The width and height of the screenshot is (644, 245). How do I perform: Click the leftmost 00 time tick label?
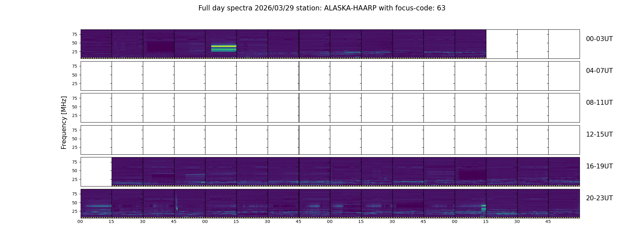coord(80,221)
